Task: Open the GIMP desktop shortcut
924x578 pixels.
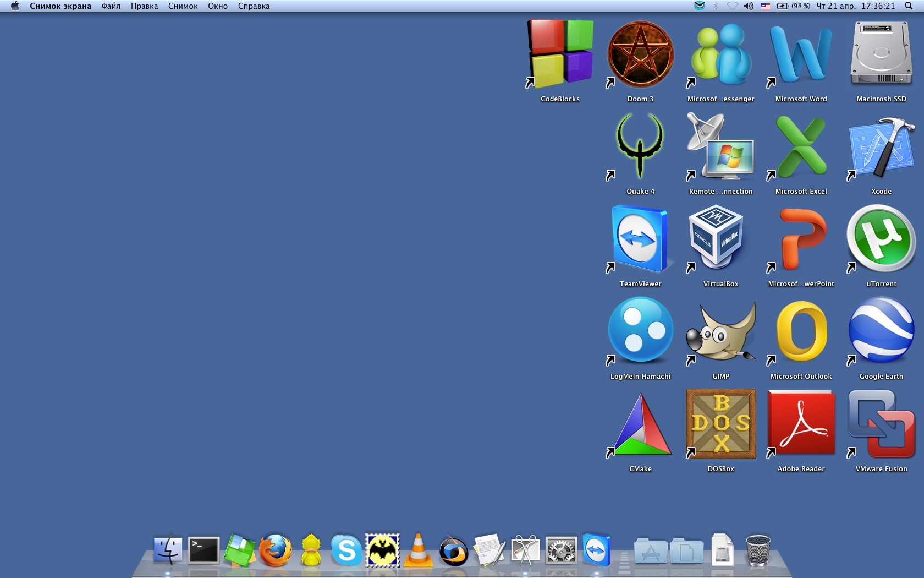Action: coord(721,332)
